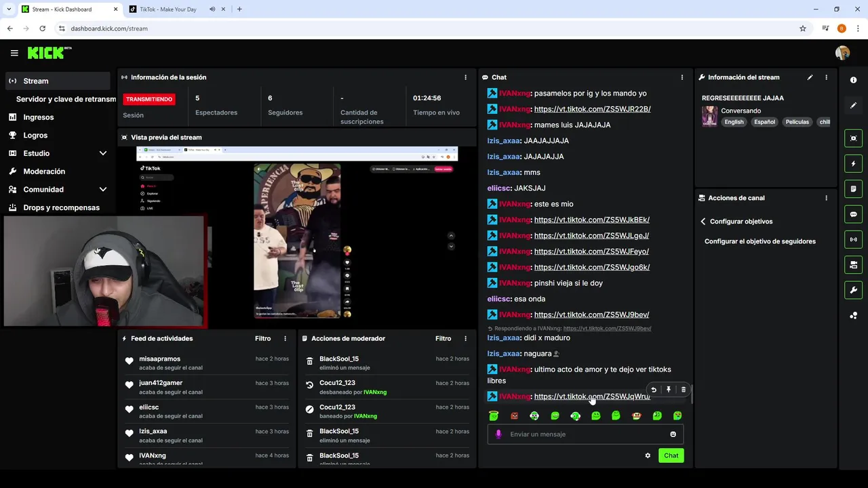This screenshot has width=868, height=488.
Task: Toggle the chat bubble panel sidebar icon
Action: point(853,214)
